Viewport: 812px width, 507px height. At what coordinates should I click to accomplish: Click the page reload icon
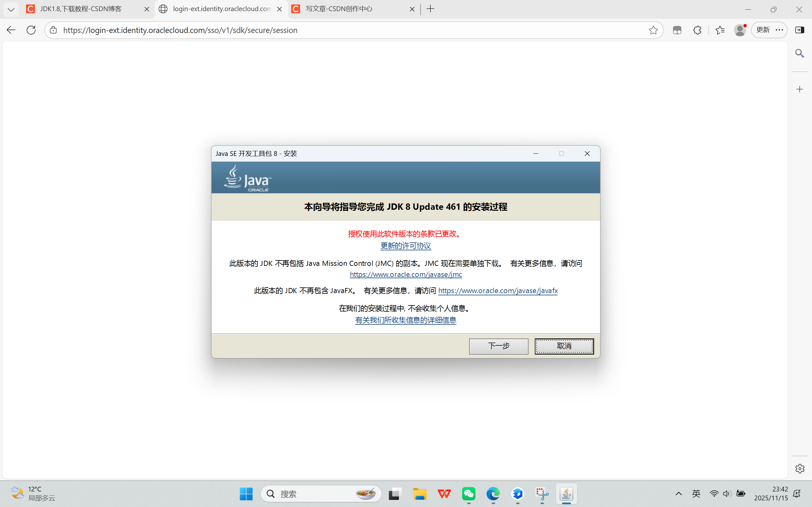point(31,30)
